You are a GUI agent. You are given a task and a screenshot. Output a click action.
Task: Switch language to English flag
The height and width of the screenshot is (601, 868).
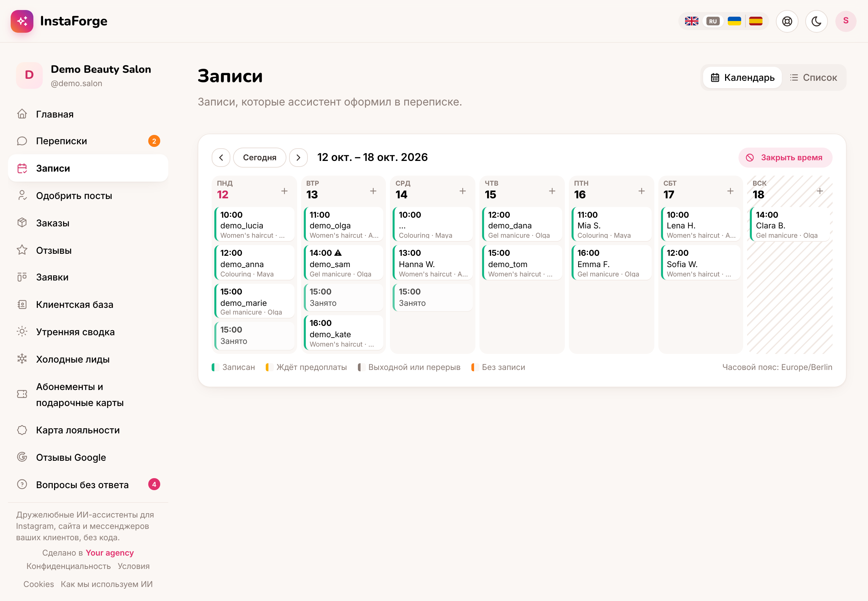(691, 21)
